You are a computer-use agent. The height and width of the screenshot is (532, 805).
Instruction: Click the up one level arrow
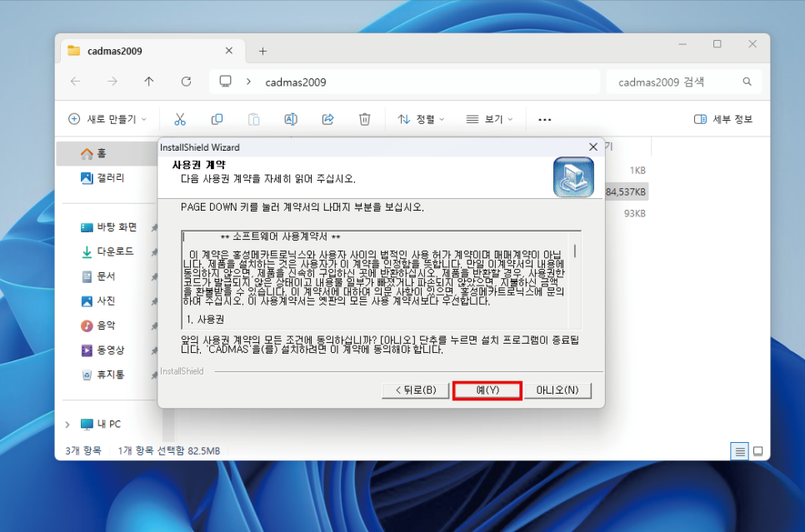tap(149, 82)
